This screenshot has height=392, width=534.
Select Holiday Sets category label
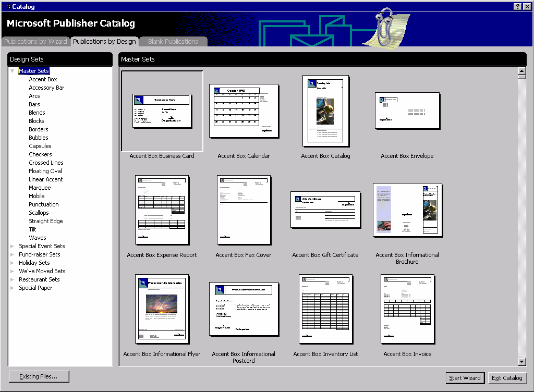(x=34, y=263)
